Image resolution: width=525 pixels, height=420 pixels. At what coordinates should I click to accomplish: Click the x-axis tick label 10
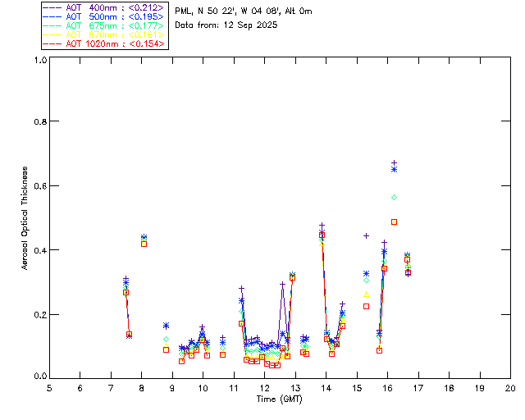pos(203,388)
